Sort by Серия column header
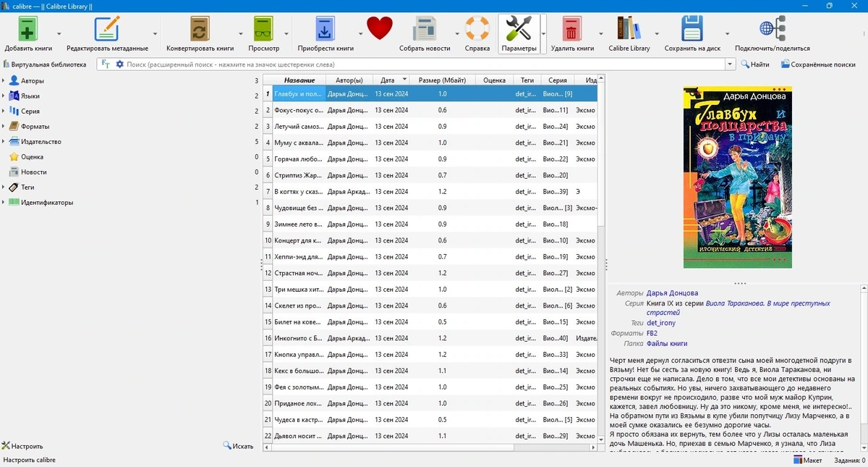Screen dimensions: 868x467 tap(558, 80)
